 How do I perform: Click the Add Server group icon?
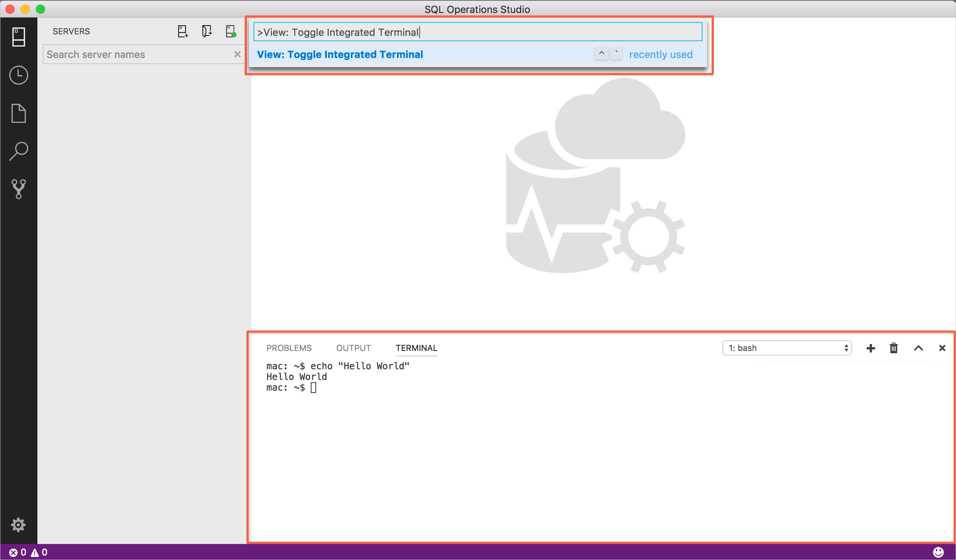(x=205, y=31)
